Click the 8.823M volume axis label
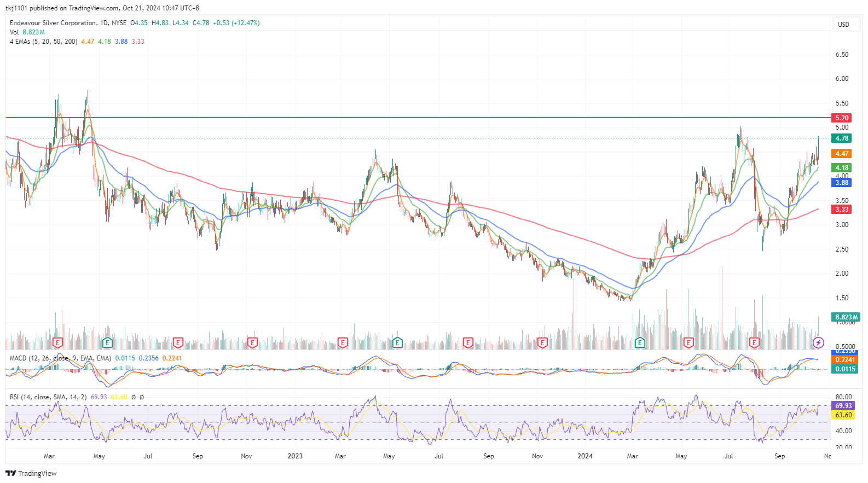 [x=846, y=317]
